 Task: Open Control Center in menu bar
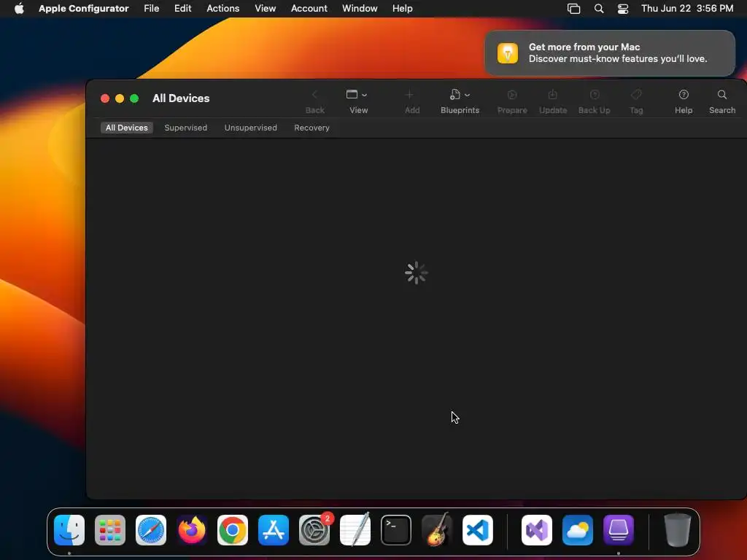(623, 9)
